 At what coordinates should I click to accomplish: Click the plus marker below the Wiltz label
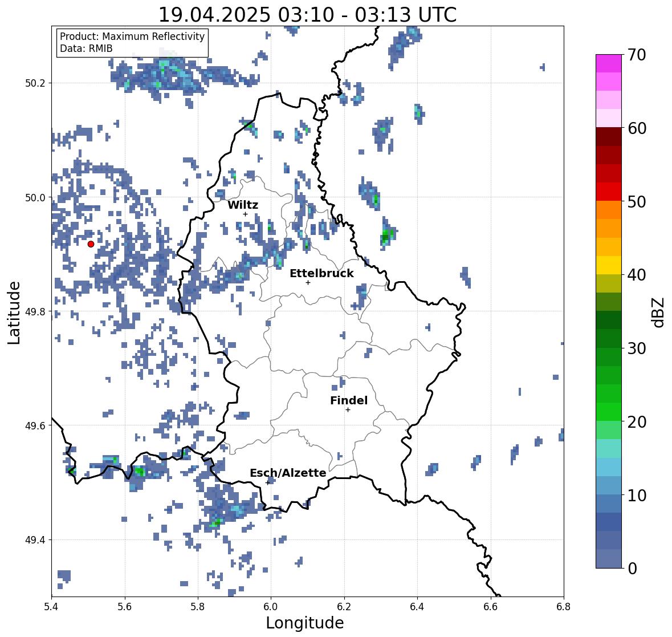tap(245, 214)
